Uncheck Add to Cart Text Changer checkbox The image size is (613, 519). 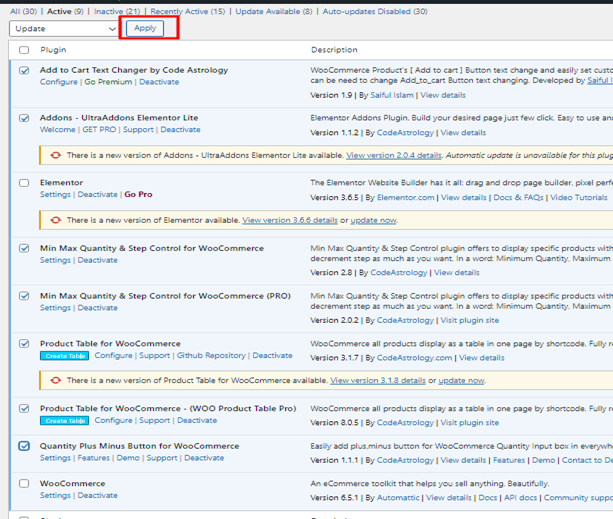tap(24, 70)
